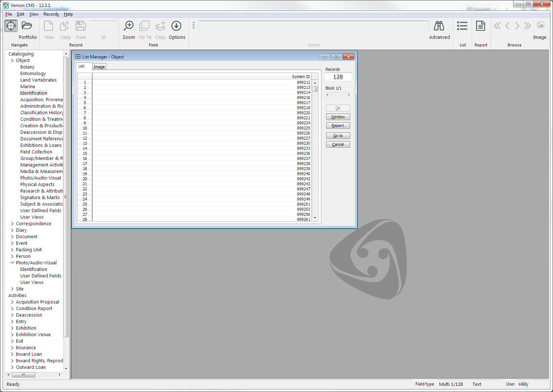Viewport: 553px width, 392px height.
Task: Open Advanced search binoculars icon
Action: click(439, 26)
